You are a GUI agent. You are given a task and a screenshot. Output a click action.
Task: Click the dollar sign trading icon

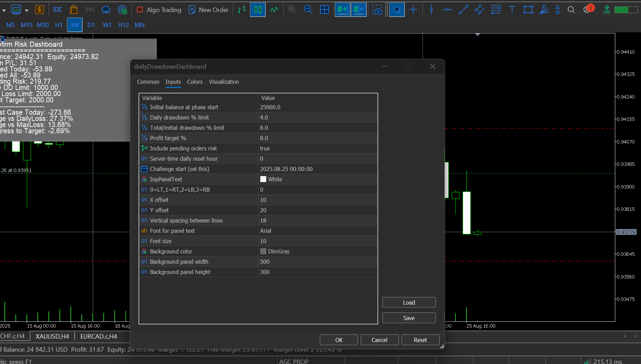point(40,10)
